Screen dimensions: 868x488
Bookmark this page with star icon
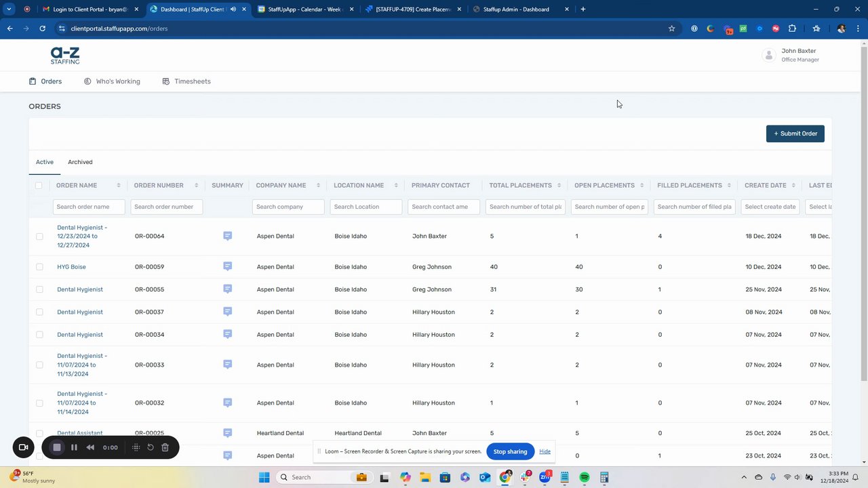(x=671, y=28)
